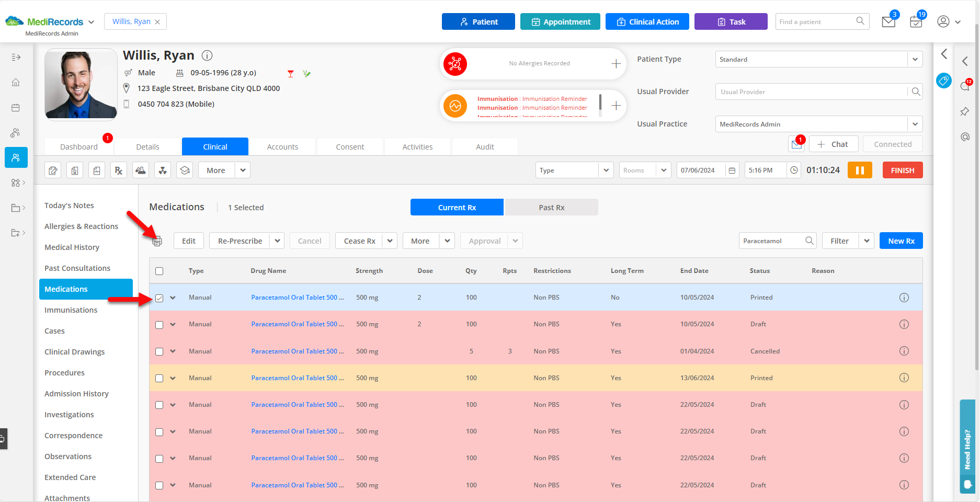This screenshot has width=980, height=502.
Task: Open Cease Rx dropdown arrow
Action: [390, 241]
